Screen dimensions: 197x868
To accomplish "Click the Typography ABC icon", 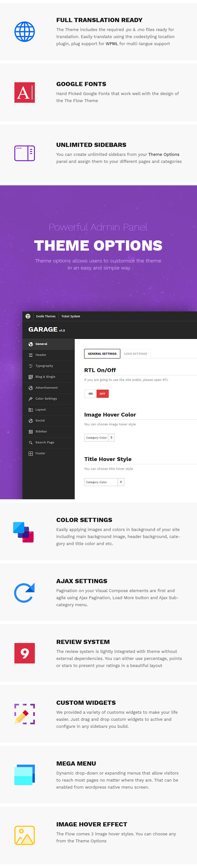I will [x=31, y=366].
